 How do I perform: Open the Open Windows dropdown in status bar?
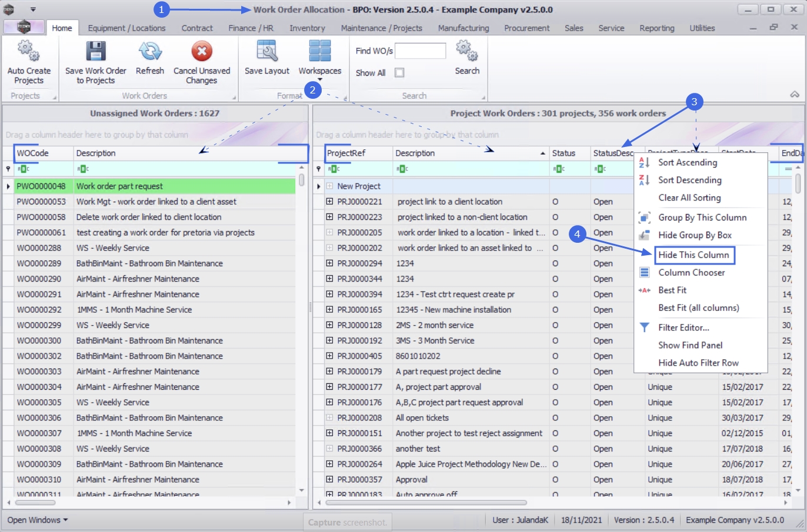coord(38,520)
